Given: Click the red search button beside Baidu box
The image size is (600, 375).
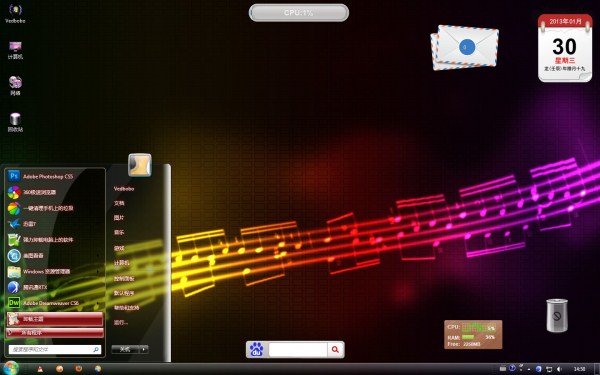Looking at the screenshot, I should 336,349.
